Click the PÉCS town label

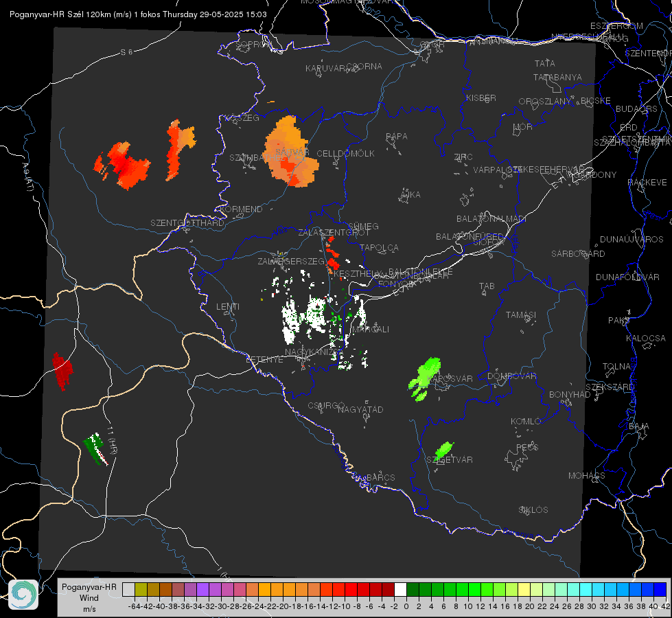526,447
